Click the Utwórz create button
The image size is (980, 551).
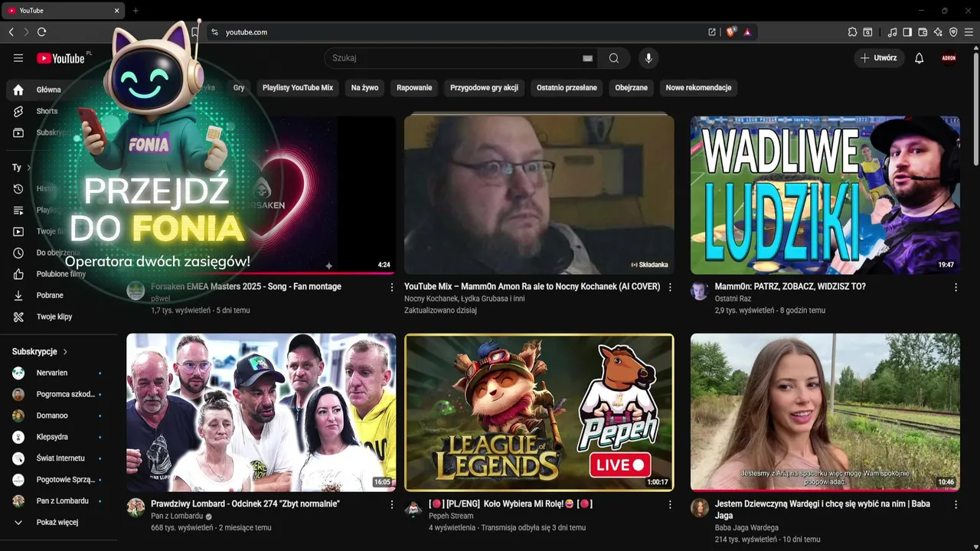(878, 58)
